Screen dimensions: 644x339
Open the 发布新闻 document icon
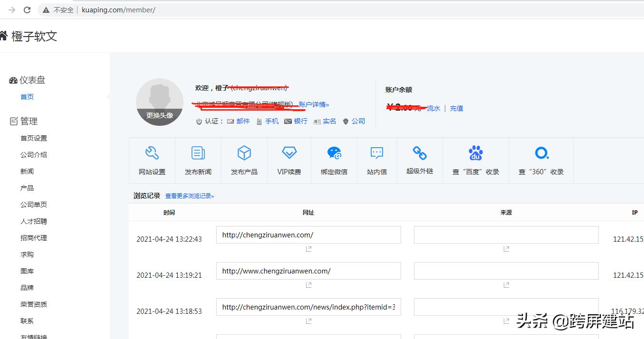point(198,153)
